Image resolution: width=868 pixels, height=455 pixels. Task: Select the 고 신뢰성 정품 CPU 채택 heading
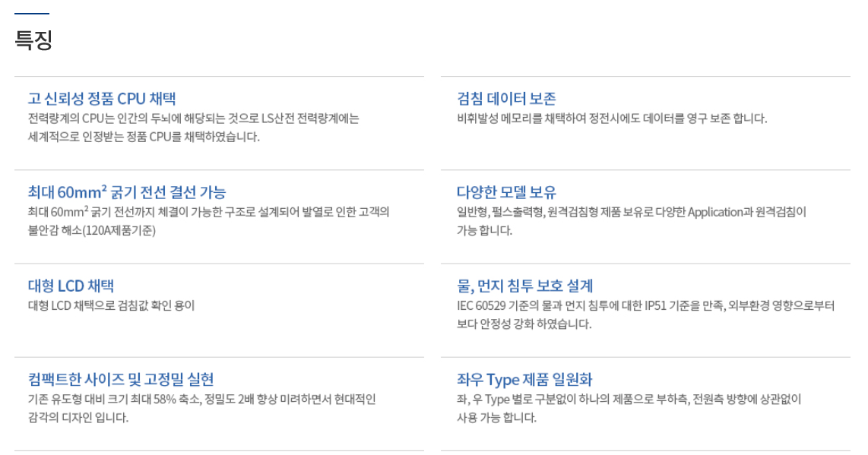[102, 98]
